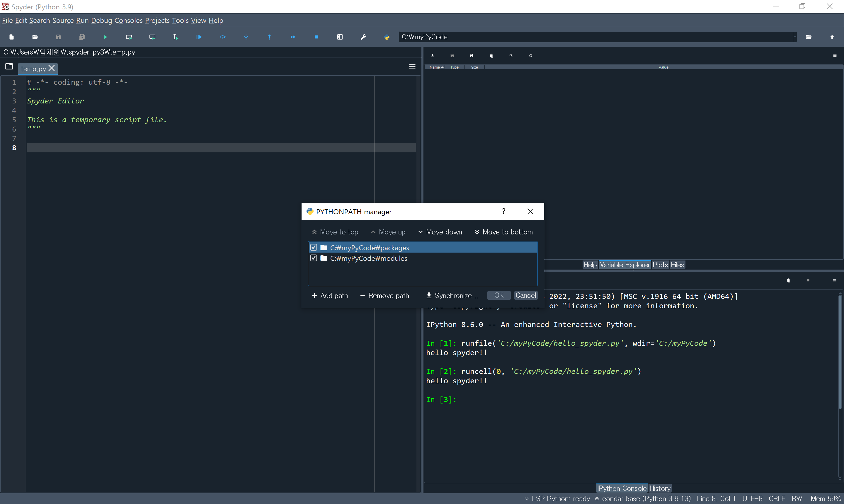844x504 pixels.
Task: Uncheck the C:\myPyCode\packages path checkbox
Action: coord(314,248)
